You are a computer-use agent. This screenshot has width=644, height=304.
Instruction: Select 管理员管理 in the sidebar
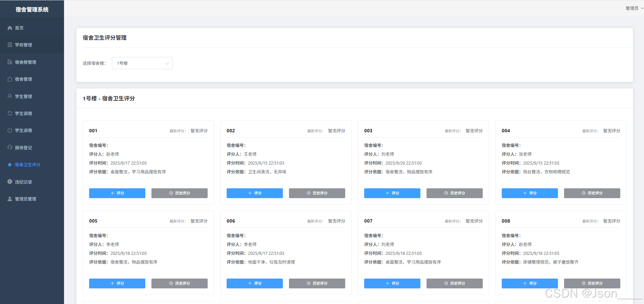pos(32,199)
